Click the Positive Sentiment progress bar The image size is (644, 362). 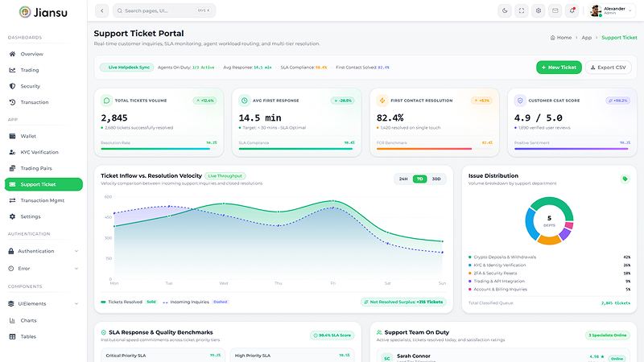pyautogui.click(x=572, y=149)
